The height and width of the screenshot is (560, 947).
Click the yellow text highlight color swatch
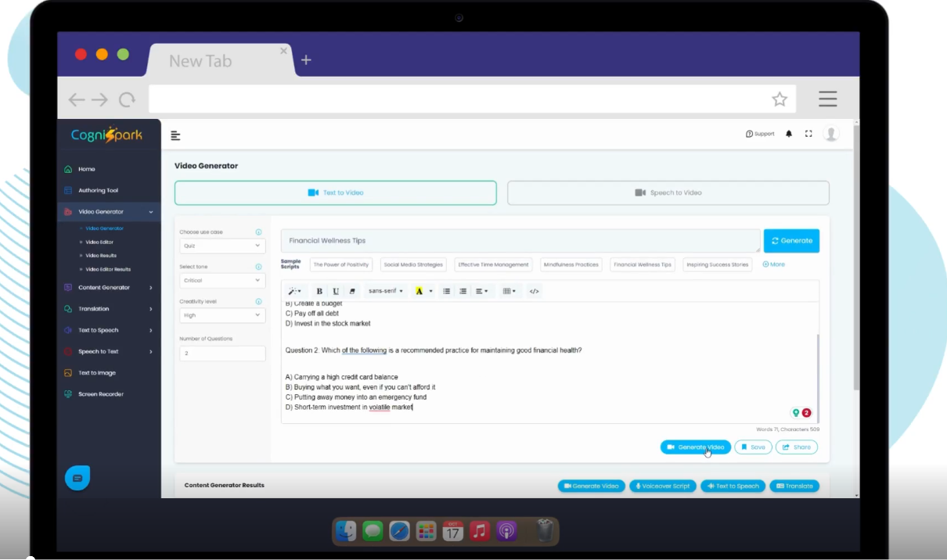[x=419, y=291]
